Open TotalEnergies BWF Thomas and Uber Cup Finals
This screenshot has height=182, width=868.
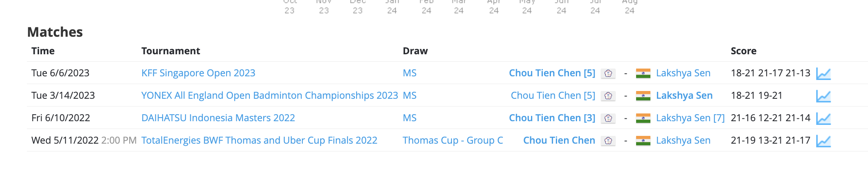[259, 140]
